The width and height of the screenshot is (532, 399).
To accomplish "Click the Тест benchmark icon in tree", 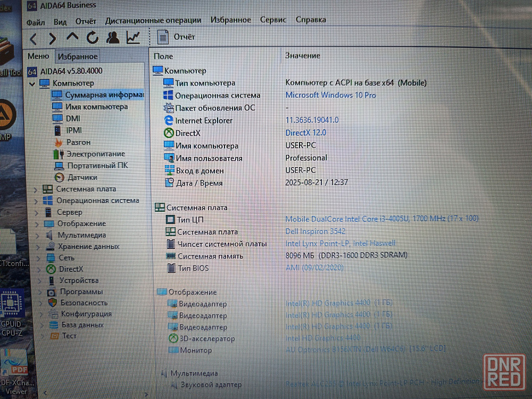I will (x=54, y=336).
